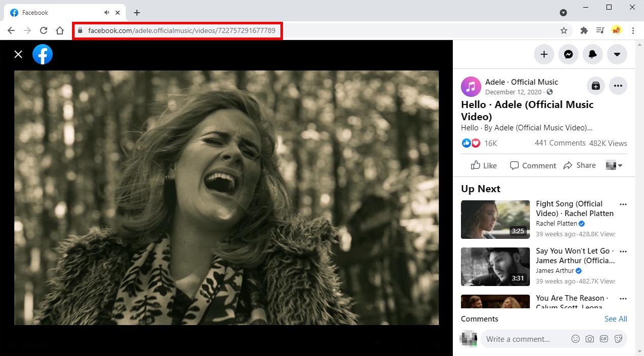Click the Facebook logo icon
The image size is (644, 356).
(x=43, y=54)
